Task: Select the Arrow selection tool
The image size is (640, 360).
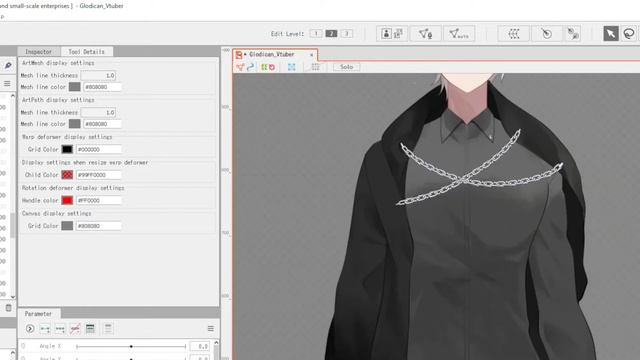Action: point(611,33)
